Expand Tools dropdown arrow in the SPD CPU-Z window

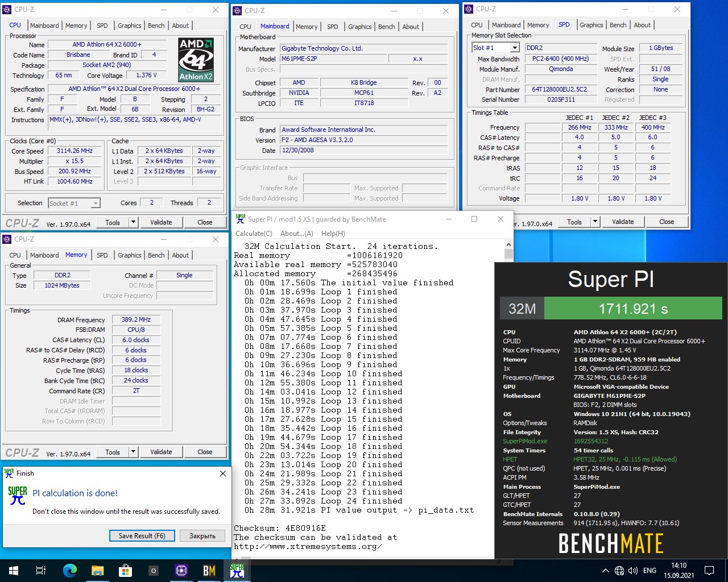click(x=595, y=222)
